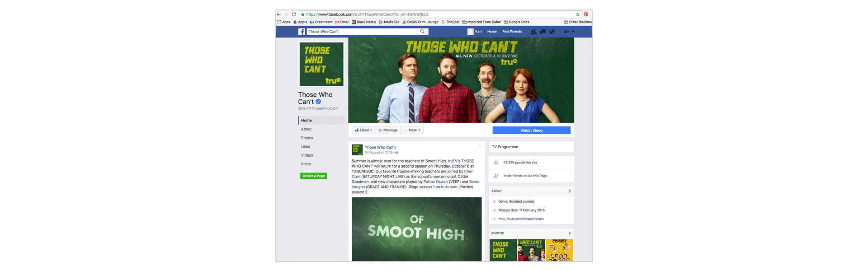
Task: Click the Patton Oswalt link
Action: (436, 182)
